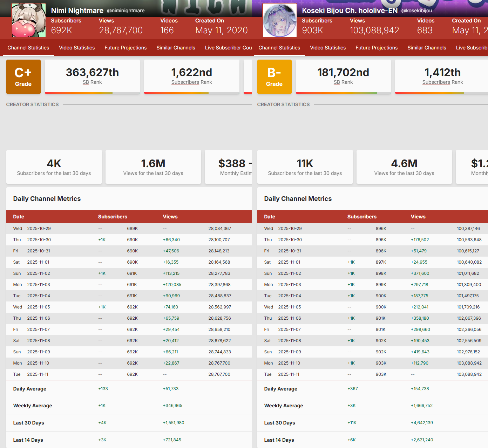The width and height of the screenshot is (488, 448).
Task: Click Nimi Nightmare's Live Subscriber Count tab
Action: 228,48
